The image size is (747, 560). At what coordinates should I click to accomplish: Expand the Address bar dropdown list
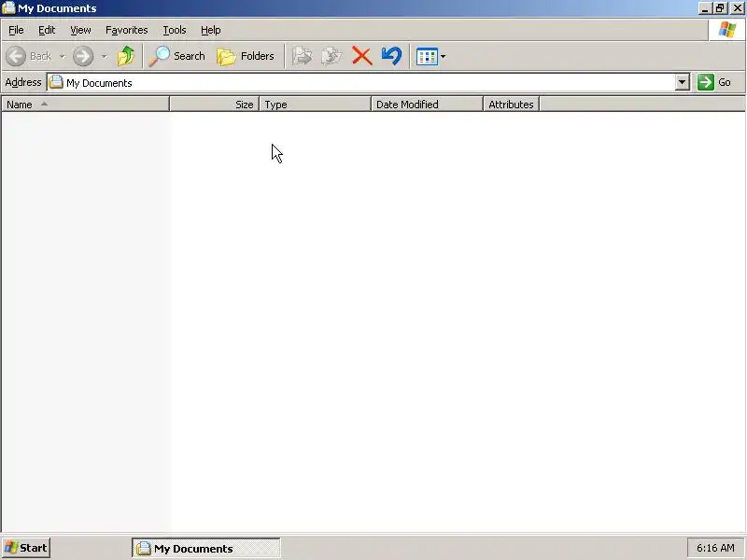(x=683, y=82)
